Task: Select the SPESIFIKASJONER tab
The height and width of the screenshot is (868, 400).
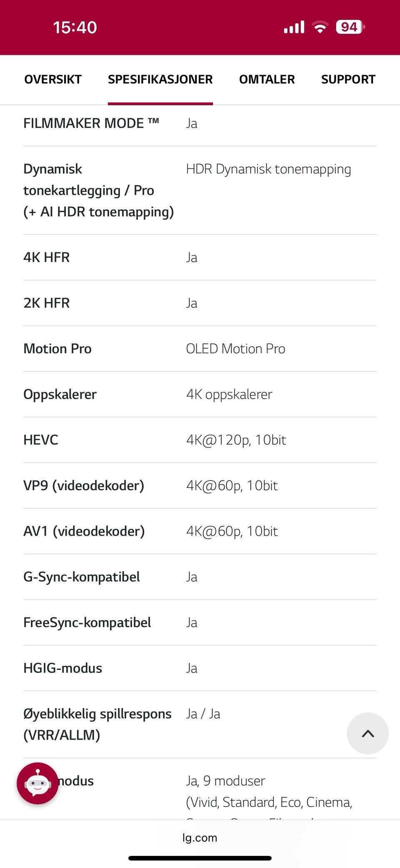Action: (160, 79)
